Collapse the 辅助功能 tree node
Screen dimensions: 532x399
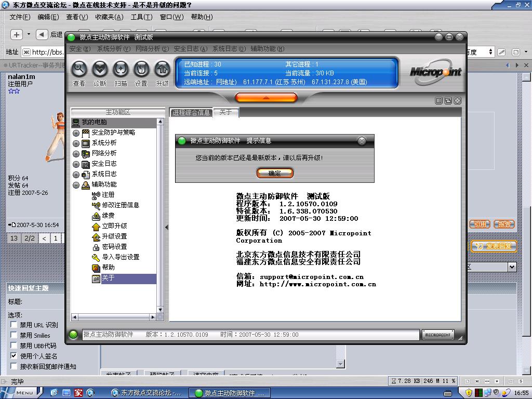(76, 185)
